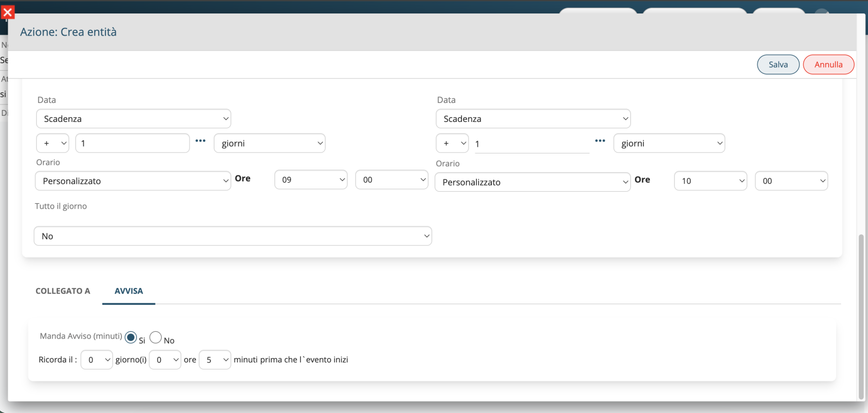Open the hour dropdown showing 10
Viewport: 868px width, 413px height.
tap(710, 181)
